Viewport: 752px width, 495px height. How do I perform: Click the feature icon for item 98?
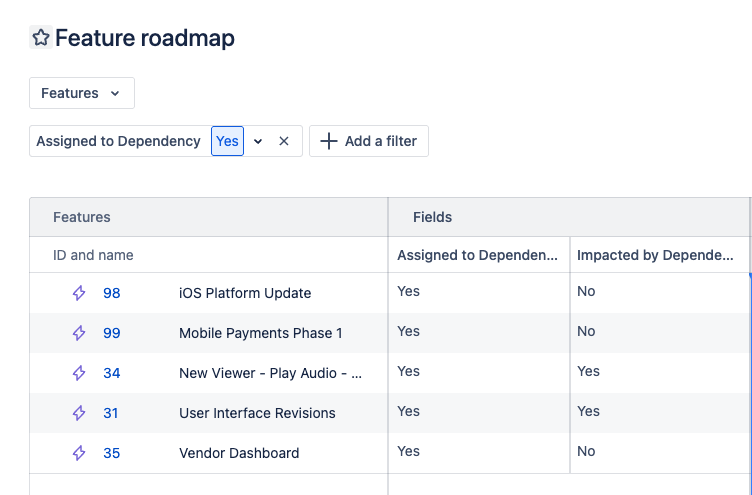click(x=79, y=293)
